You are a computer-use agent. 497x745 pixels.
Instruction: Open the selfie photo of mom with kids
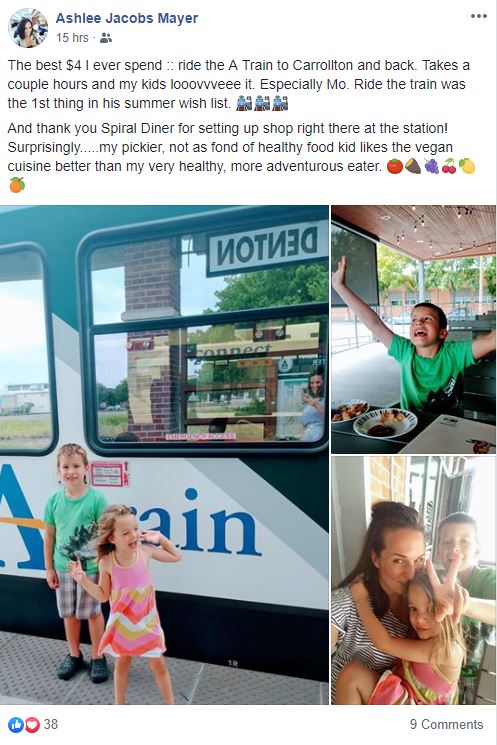(414, 580)
